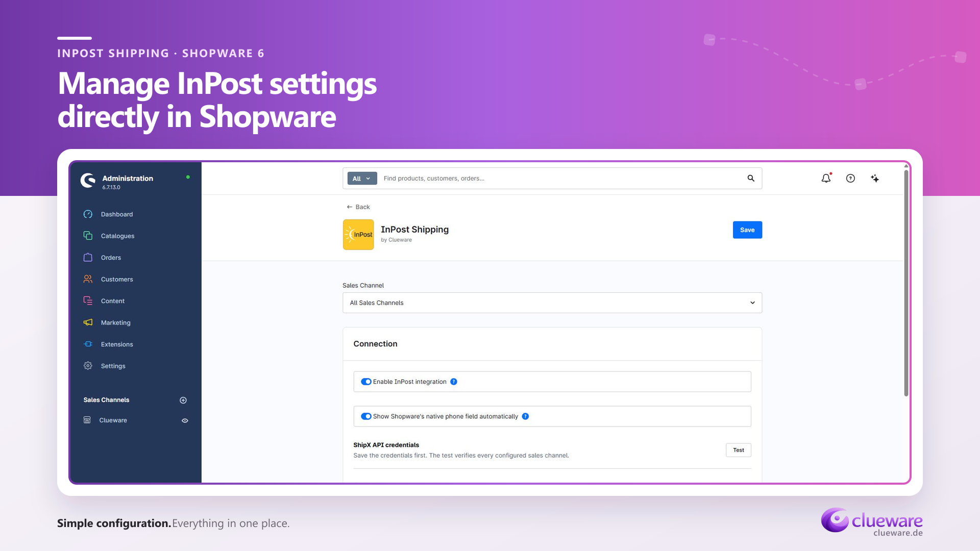Click the search magnifier icon
Viewport: 980px width, 551px height.
pos(751,178)
